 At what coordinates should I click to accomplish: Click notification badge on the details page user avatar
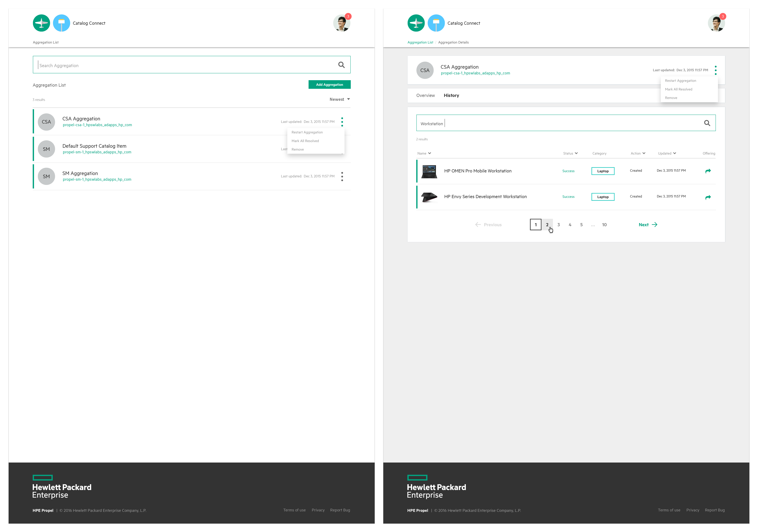tap(723, 16)
